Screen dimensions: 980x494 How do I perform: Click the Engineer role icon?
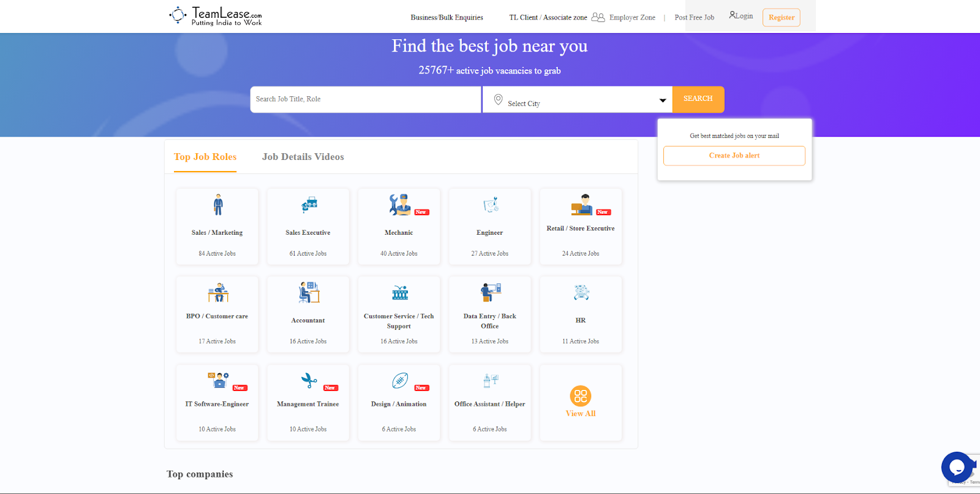tap(491, 205)
